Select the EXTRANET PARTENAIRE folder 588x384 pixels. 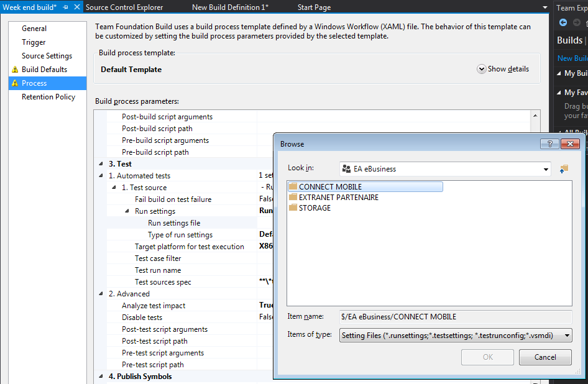click(x=334, y=197)
